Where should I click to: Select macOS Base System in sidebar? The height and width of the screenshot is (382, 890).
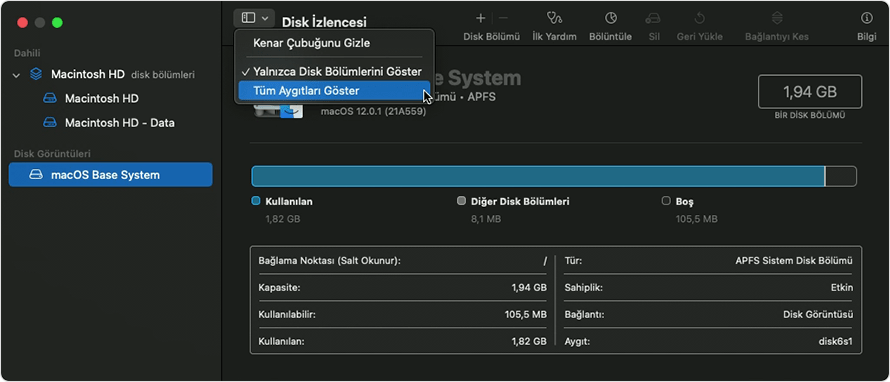click(x=111, y=175)
